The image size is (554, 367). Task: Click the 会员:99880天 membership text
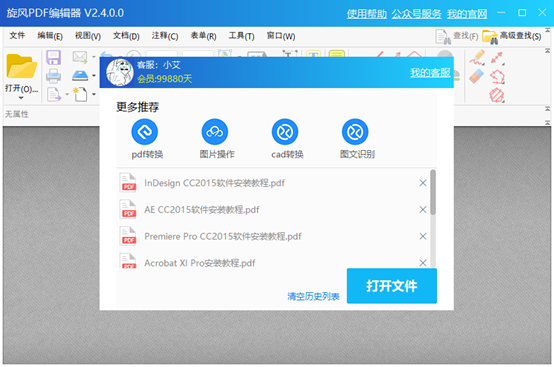164,78
